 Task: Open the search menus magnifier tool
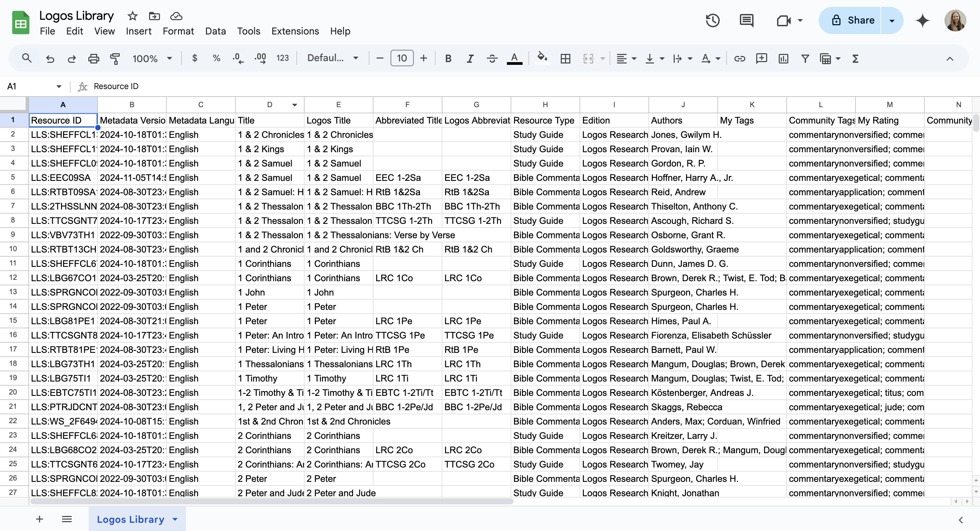coord(27,58)
